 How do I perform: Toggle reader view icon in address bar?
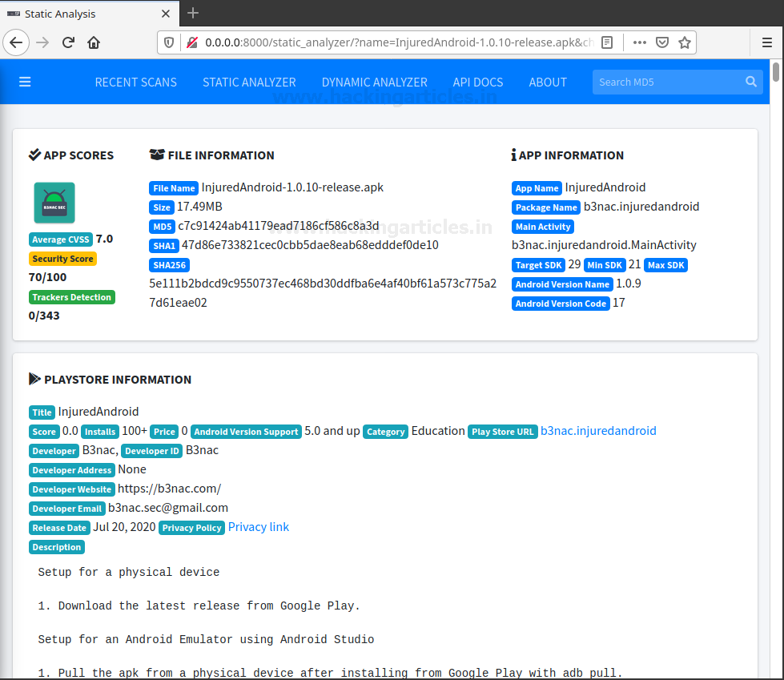pyautogui.click(x=607, y=42)
